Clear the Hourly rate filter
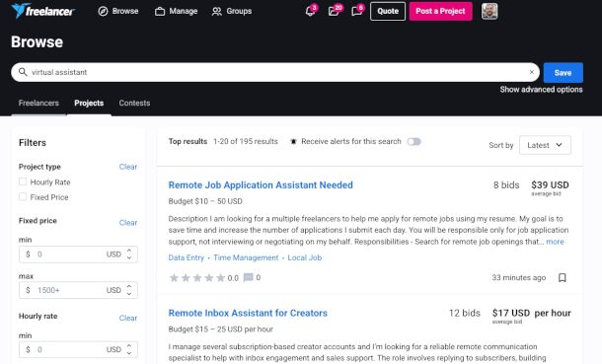The image size is (602, 364). click(128, 318)
